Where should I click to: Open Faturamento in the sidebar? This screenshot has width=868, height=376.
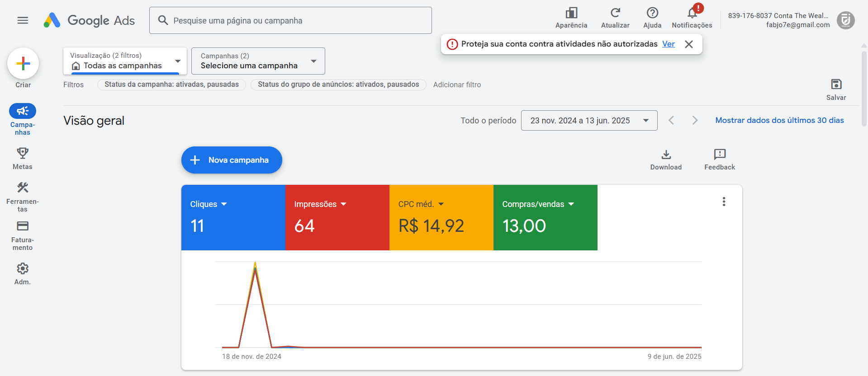(23, 235)
